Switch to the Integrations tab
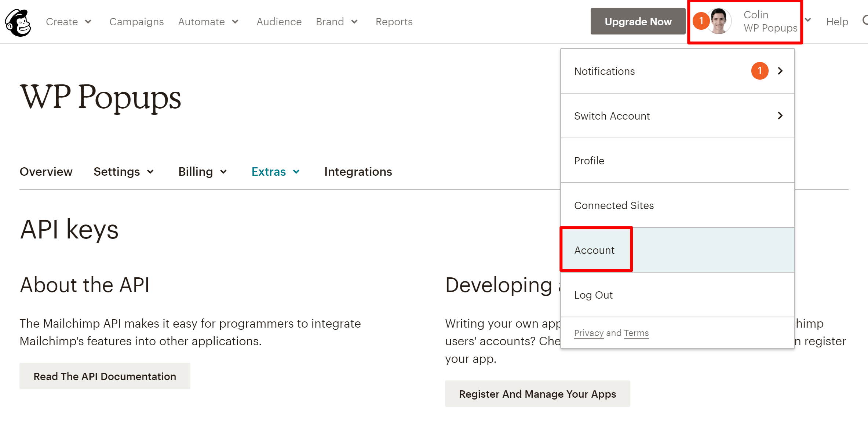The height and width of the screenshot is (423, 868). pyautogui.click(x=358, y=172)
